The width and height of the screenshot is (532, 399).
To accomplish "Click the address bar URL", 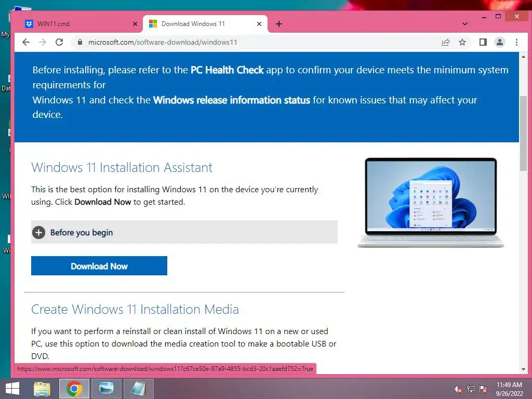I will [163, 42].
